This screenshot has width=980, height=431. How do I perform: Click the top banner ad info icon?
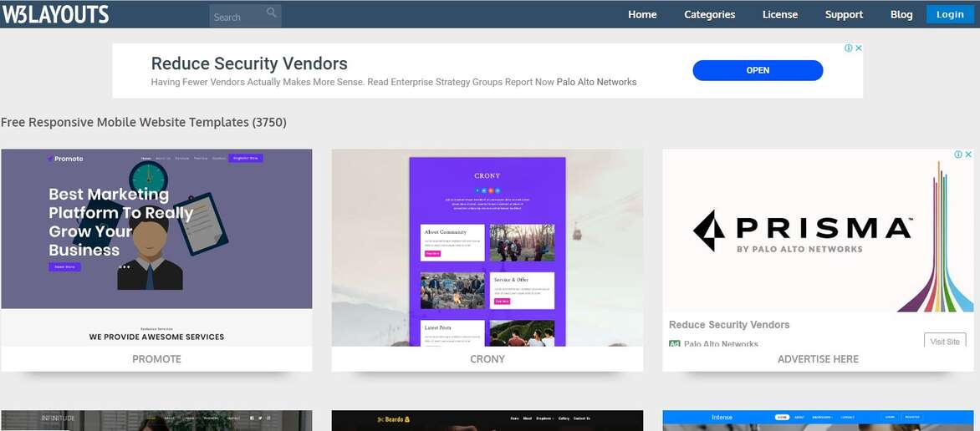849,48
